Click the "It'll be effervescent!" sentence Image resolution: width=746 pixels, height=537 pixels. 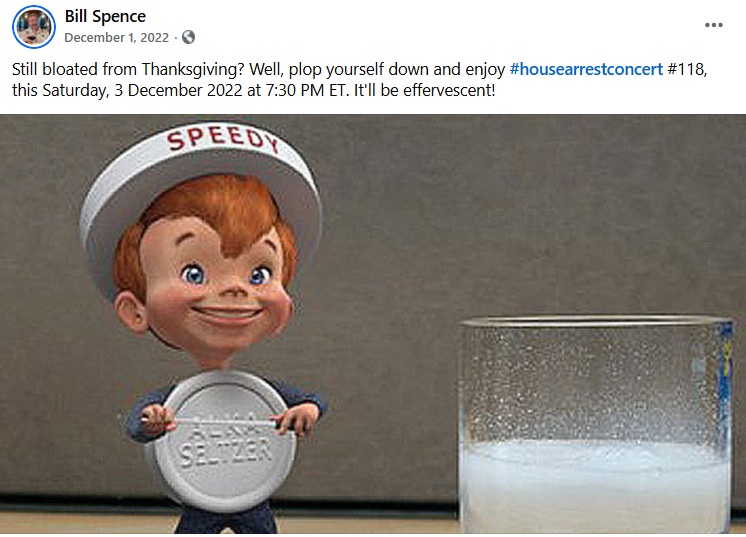(x=424, y=90)
